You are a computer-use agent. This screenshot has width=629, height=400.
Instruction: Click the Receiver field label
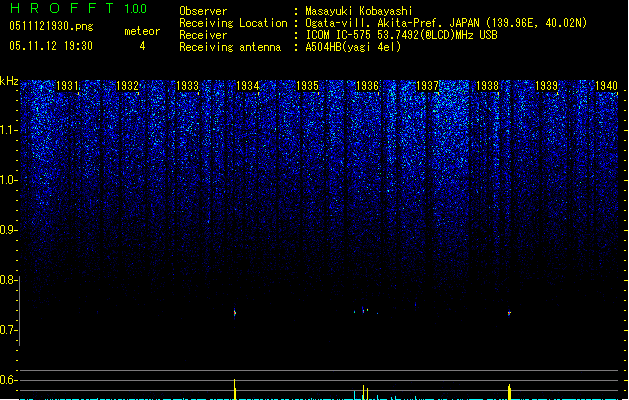click(203, 35)
